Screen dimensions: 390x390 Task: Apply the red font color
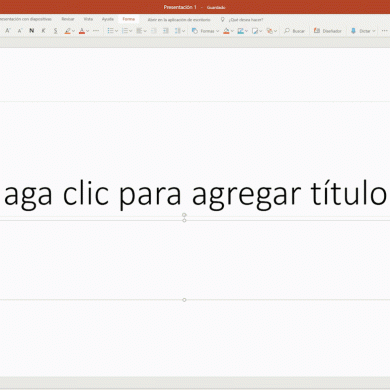click(82, 31)
